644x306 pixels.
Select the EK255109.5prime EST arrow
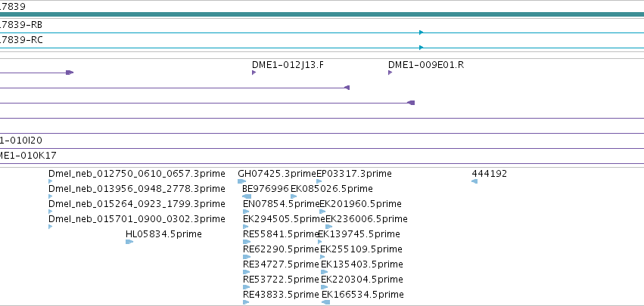322,257
